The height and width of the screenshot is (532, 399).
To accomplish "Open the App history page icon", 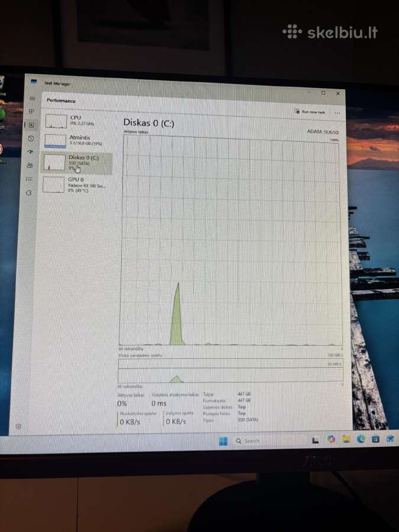I will click(31, 138).
